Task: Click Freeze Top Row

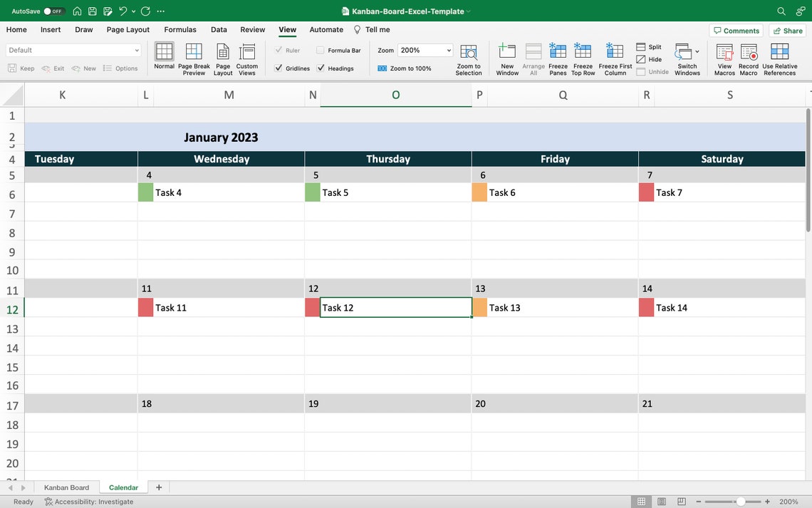Action: pos(583,59)
